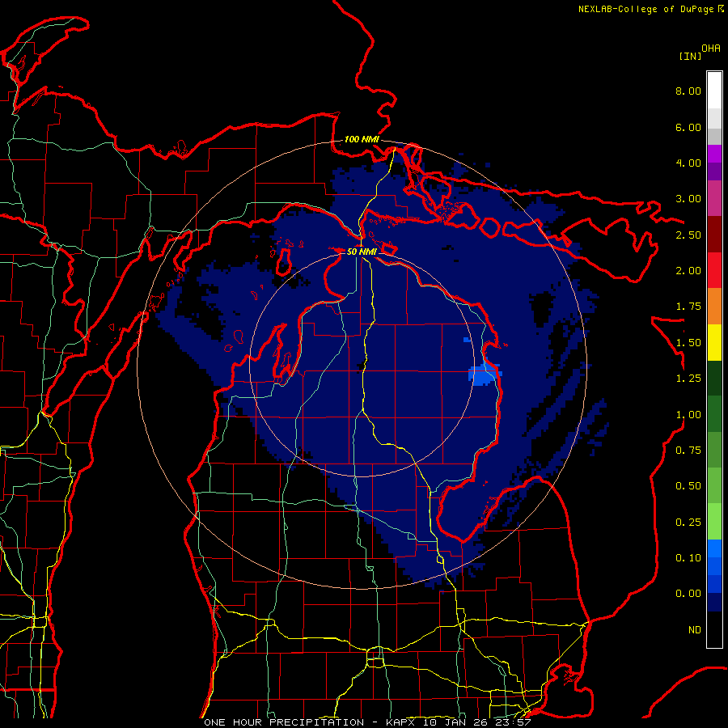This screenshot has height=728, width=728.
Task: Select the 0.10 legend value
Action: point(688,558)
